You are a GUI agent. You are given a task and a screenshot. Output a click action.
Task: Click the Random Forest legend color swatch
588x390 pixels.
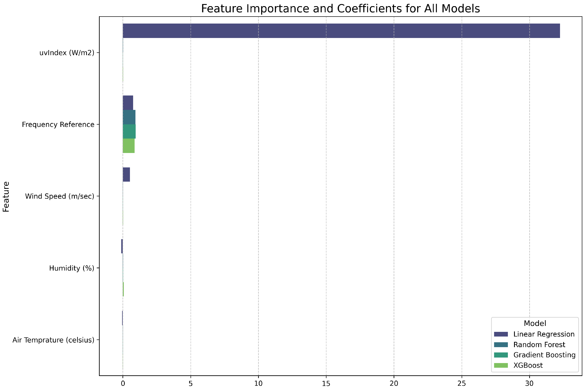point(501,344)
